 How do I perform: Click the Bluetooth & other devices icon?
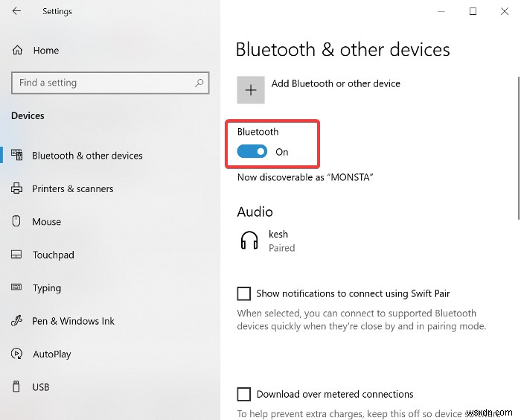click(16, 155)
